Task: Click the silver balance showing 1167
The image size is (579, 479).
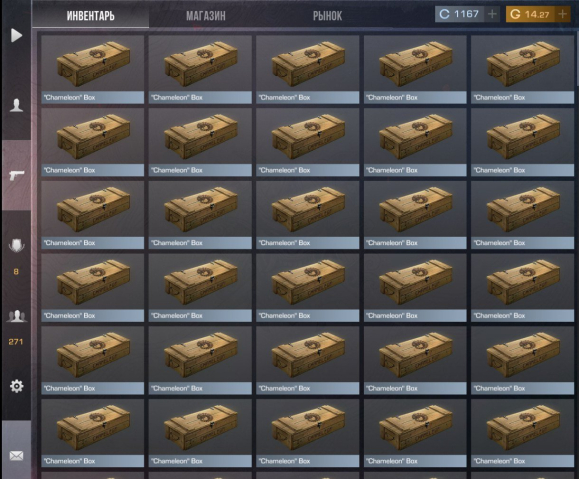Action: 459,14
